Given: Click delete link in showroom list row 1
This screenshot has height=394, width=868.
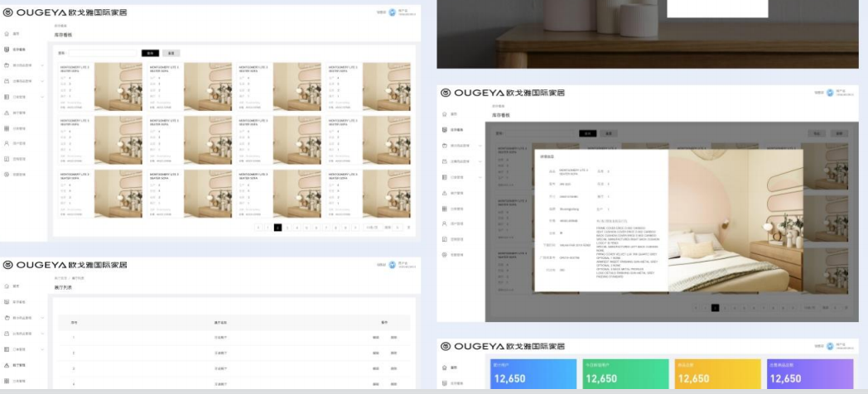Looking at the screenshot, I should [393, 337].
